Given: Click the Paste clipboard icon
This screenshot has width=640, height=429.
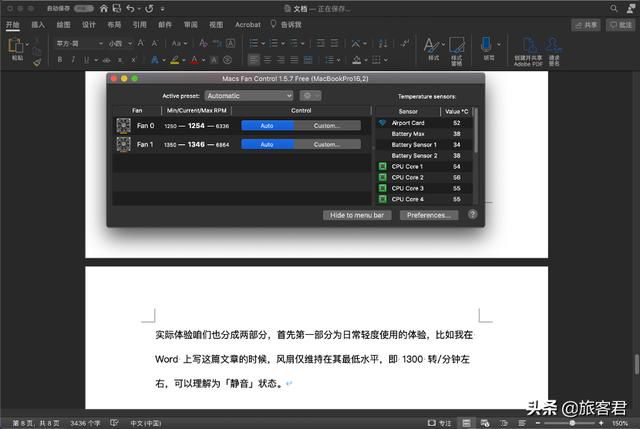Looking at the screenshot, I should (16, 46).
